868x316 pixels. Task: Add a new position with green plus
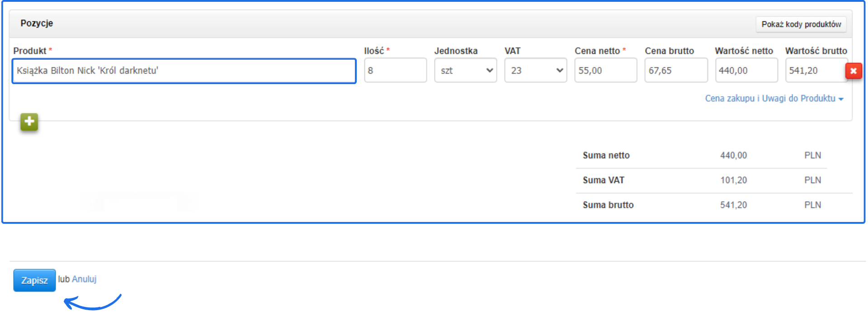click(29, 122)
